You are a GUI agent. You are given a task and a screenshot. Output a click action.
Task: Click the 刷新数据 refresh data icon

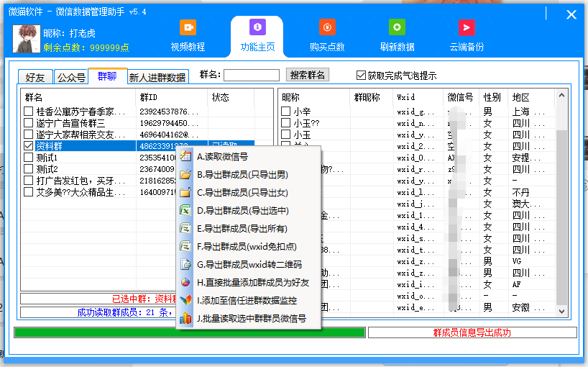pyautogui.click(x=397, y=27)
